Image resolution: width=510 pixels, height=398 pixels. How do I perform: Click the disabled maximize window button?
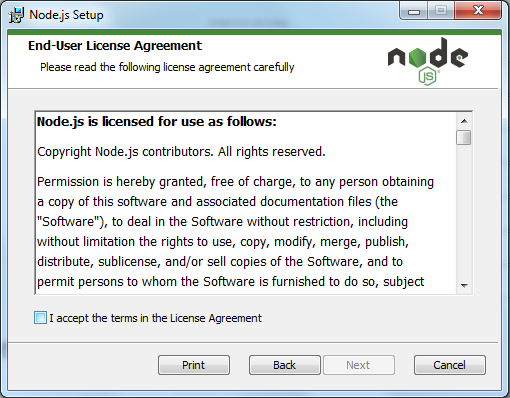pos(441,12)
